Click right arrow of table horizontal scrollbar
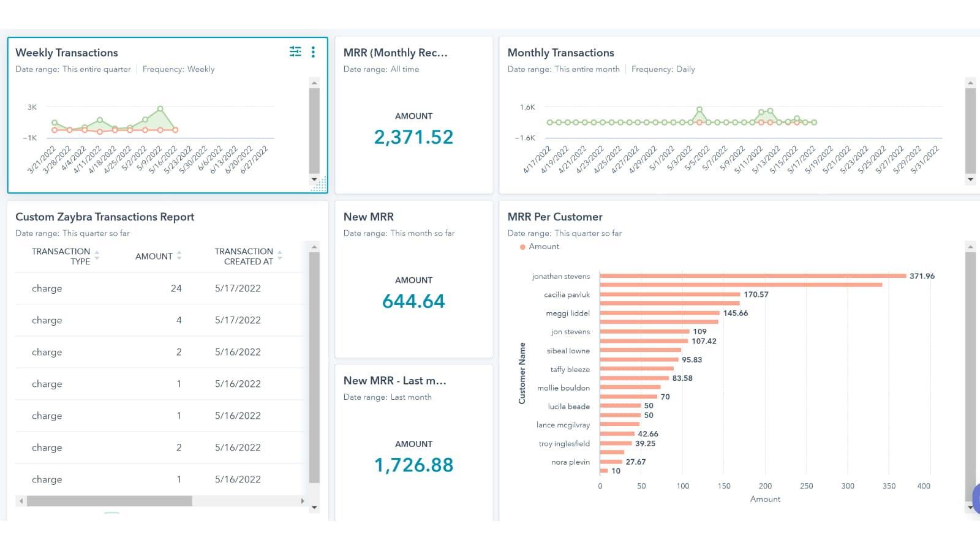The height and width of the screenshot is (551, 980). 302,501
